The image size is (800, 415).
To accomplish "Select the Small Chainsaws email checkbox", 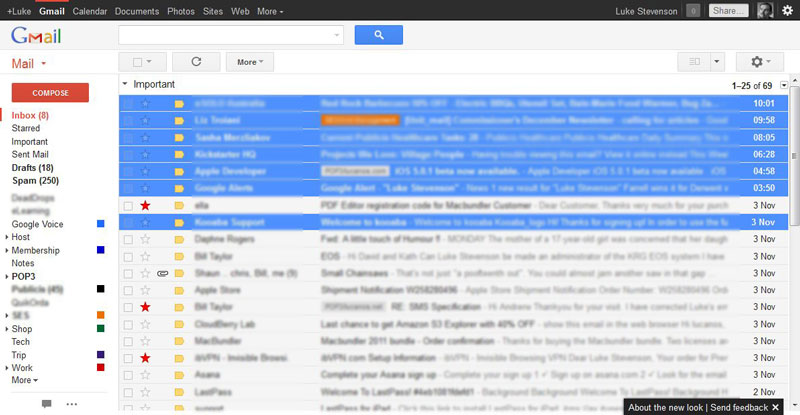I will (x=128, y=274).
